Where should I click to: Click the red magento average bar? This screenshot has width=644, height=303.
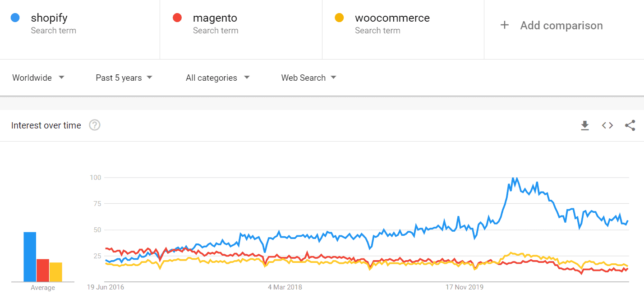(43, 270)
